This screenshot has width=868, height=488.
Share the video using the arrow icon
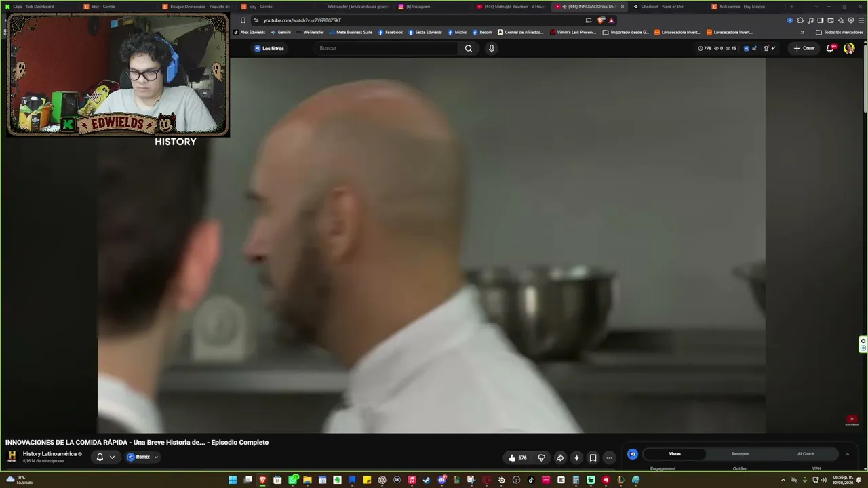pyautogui.click(x=560, y=457)
